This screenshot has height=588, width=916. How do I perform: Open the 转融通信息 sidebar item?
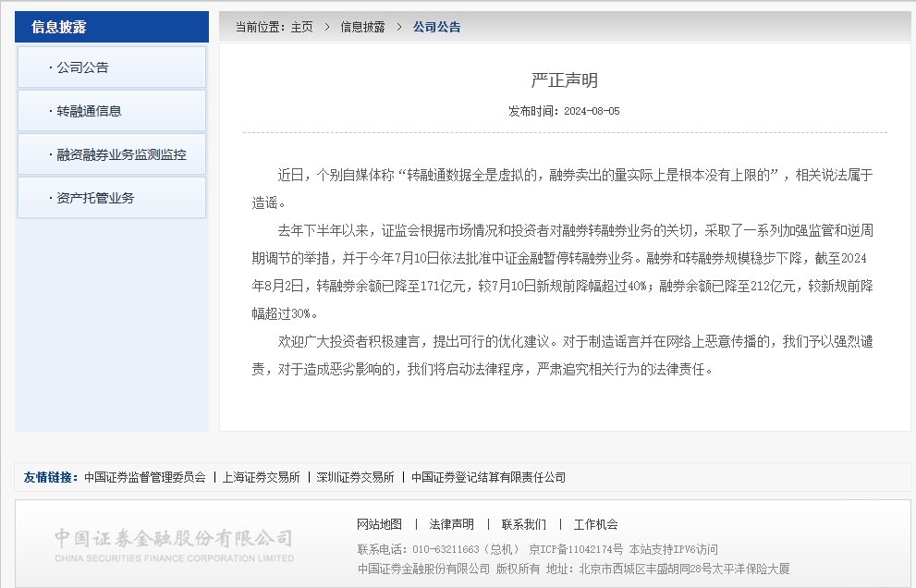pyautogui.click(x=112, y=111)
